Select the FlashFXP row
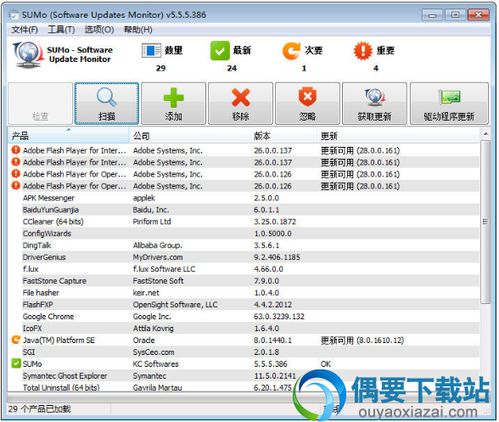This screenshot has width=499, height=422. tap(244, 305)
